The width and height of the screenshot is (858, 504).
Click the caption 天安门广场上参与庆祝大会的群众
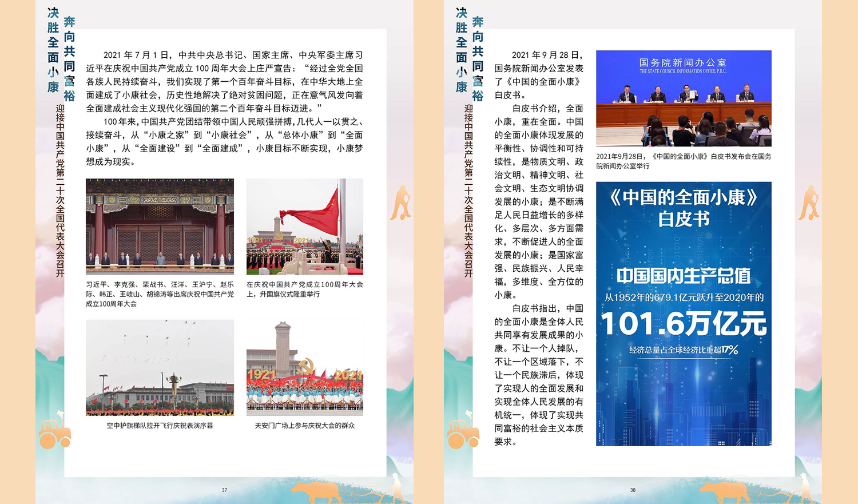(x=304, y=426)
